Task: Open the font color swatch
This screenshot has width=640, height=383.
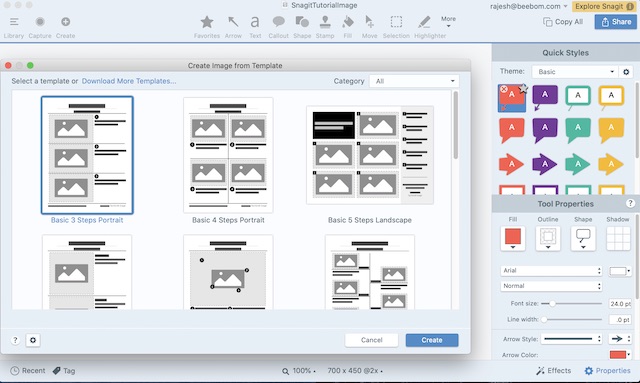Action: [620, 271]
